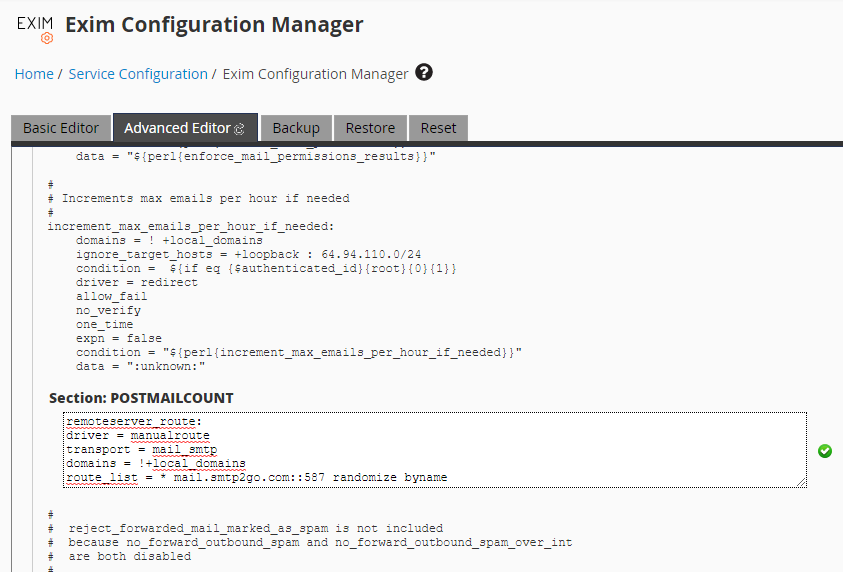
Task: Click the 'allow_fail' config line
Action: pyautogui.click(x=111, y=296)
